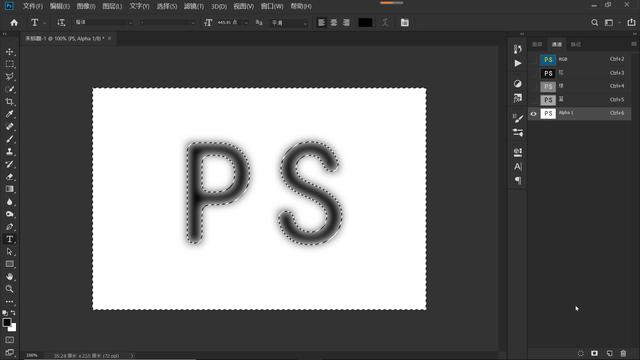
Task: Select the Eyedropper tool
Action: [x=9, y=114]
